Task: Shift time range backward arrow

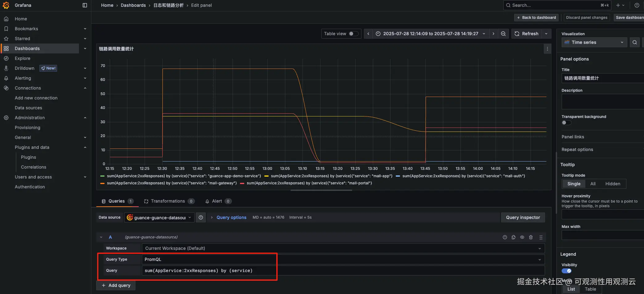Action: click(x=368, y=34)
